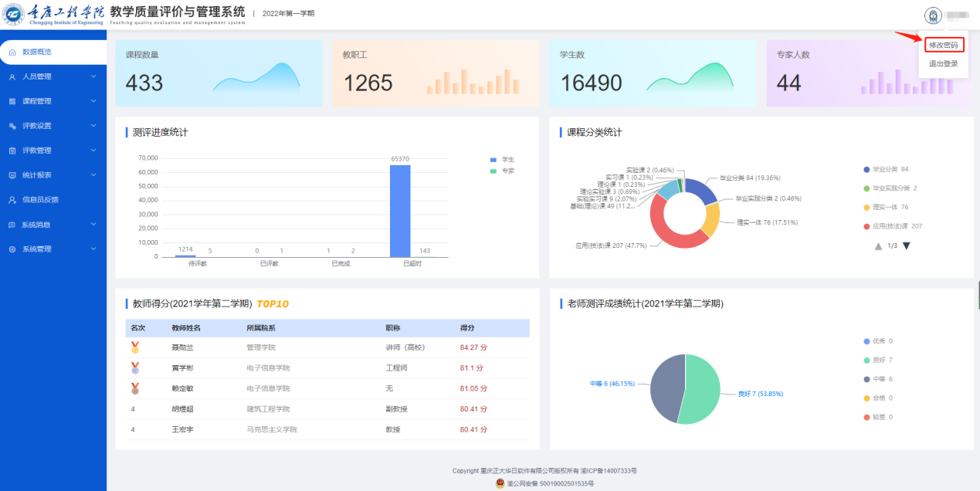The width and height of the screenshot is (980, 491).
Task: Click the 人员管理 person icon
Action: (12, 76)
